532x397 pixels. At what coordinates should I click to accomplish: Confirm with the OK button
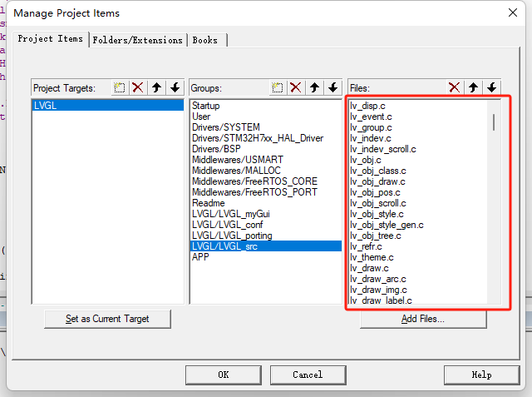point(224,375)
